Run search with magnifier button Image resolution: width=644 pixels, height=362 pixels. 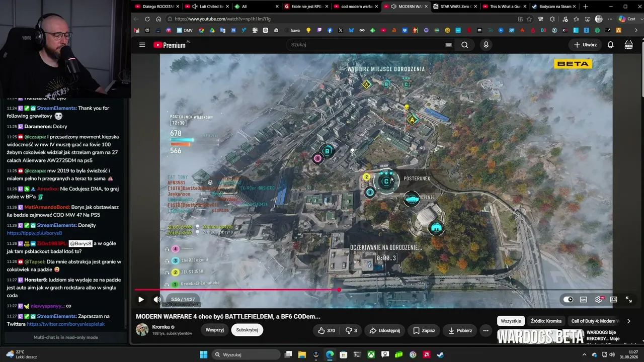pyautogui.click(x=464, y=45)
